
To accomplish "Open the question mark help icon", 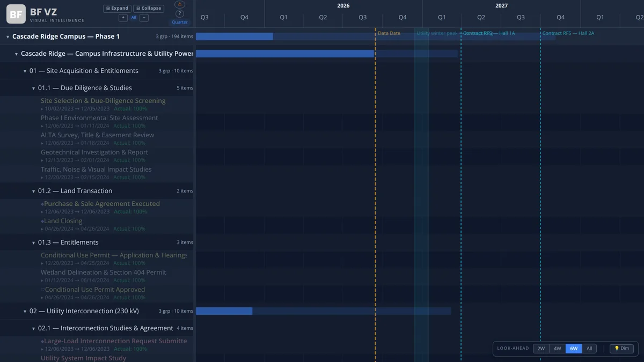I will pyautogui.click(x=180, y=14).
